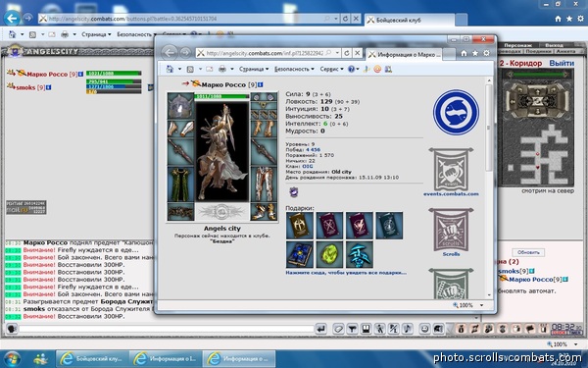This screenshot has height=368, width=588.
Task: Expand the Безопасность dropdown in the popup window
Action: click(x=294, y=69)
